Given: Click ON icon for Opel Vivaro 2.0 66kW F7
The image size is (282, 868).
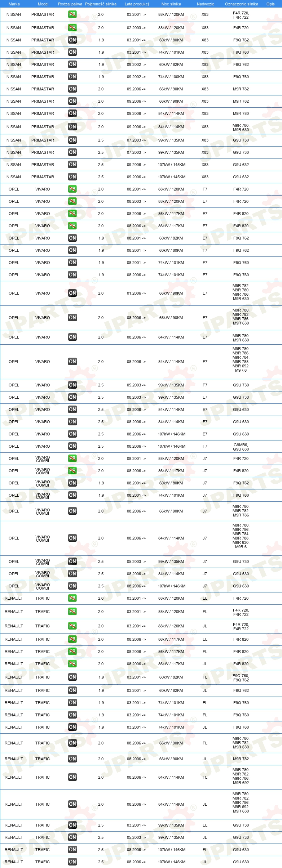Looking at the screenshot, I should click(72, 318).
